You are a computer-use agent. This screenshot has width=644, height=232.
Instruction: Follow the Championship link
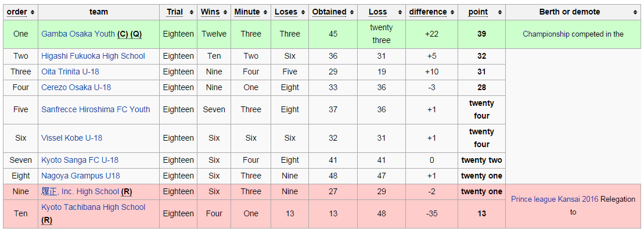pos(546,34)
